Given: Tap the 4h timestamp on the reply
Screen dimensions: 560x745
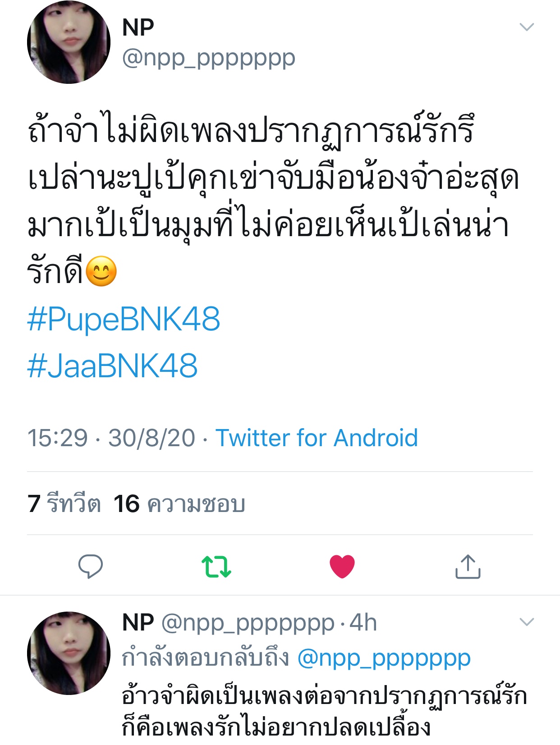Looking at the screenshot, I should coord(363,622).
